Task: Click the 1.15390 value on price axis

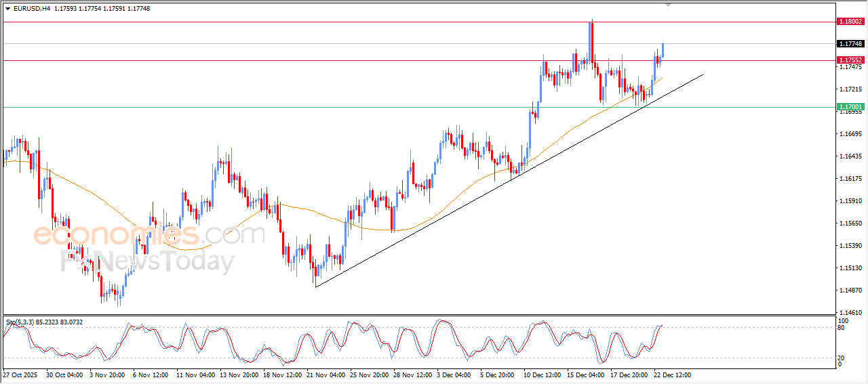Action: tap(850, 246)
